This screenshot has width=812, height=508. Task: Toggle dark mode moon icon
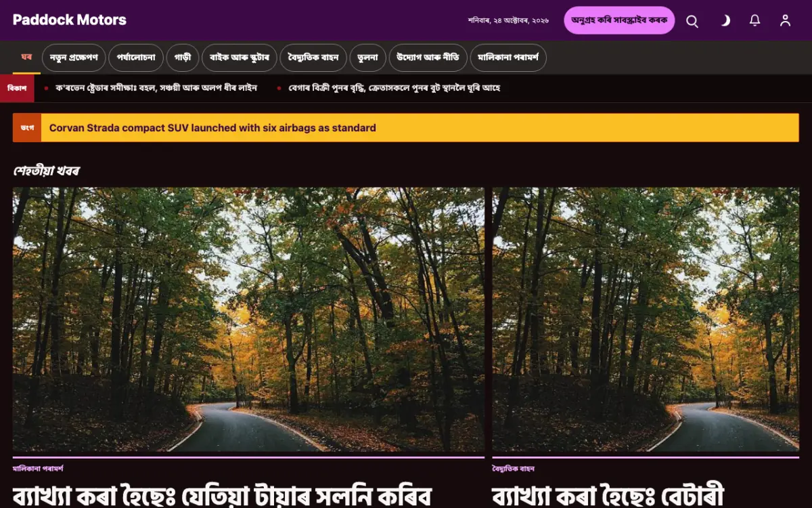724,21
